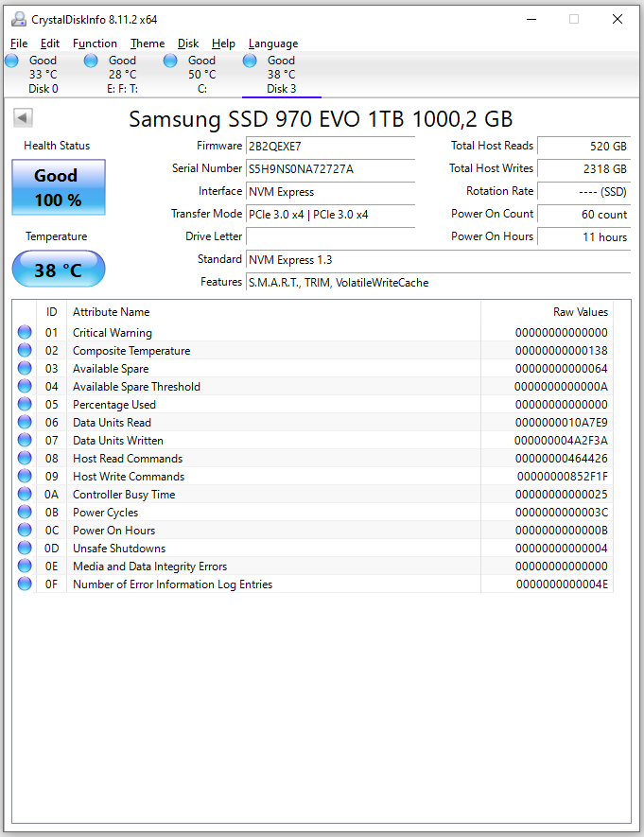Click the Standard field NVM Express 1.3

438,259
